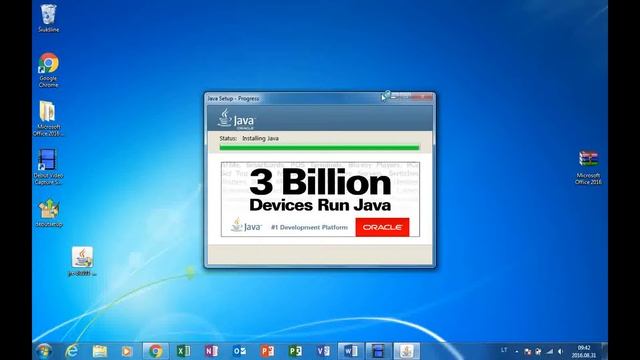Screen dimensions: 640x360
Task: Launch Visio from the taskbar
Action: click(x=323, y=351)
